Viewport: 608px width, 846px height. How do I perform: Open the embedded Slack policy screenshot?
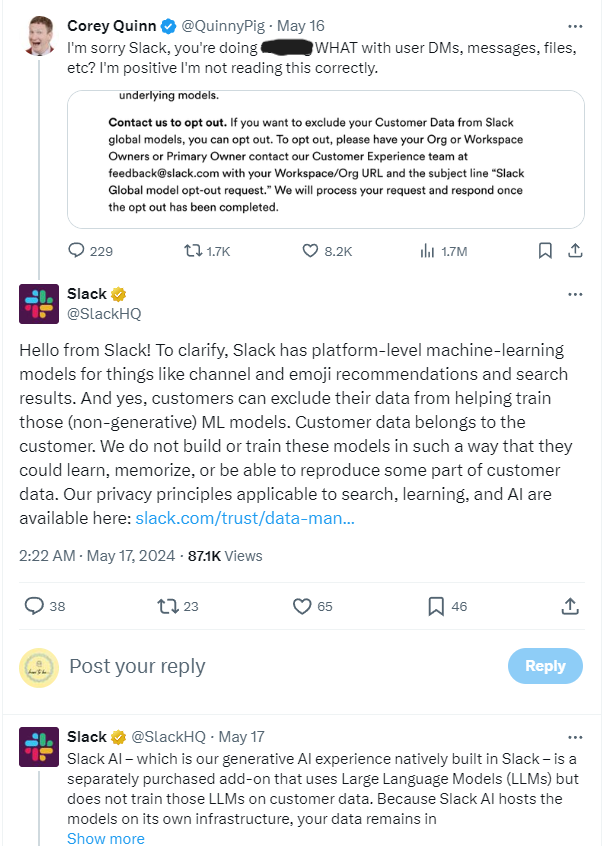325,159
